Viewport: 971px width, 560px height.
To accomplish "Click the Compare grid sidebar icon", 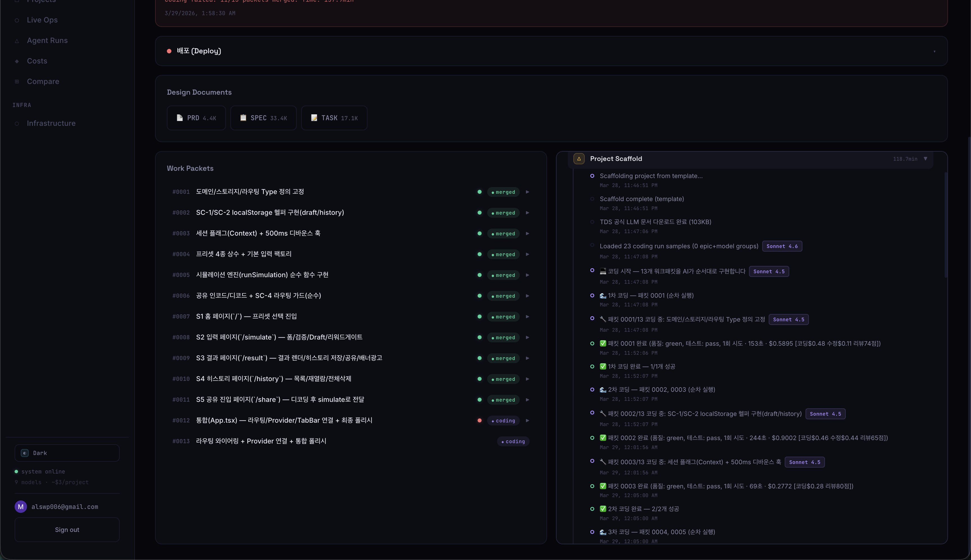I will pos(17,81).
